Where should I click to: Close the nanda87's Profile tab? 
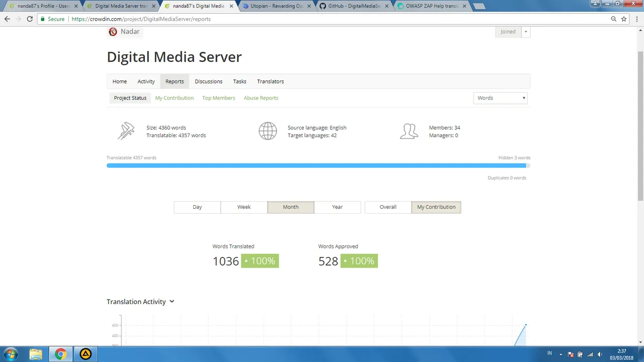pos(76,6)
